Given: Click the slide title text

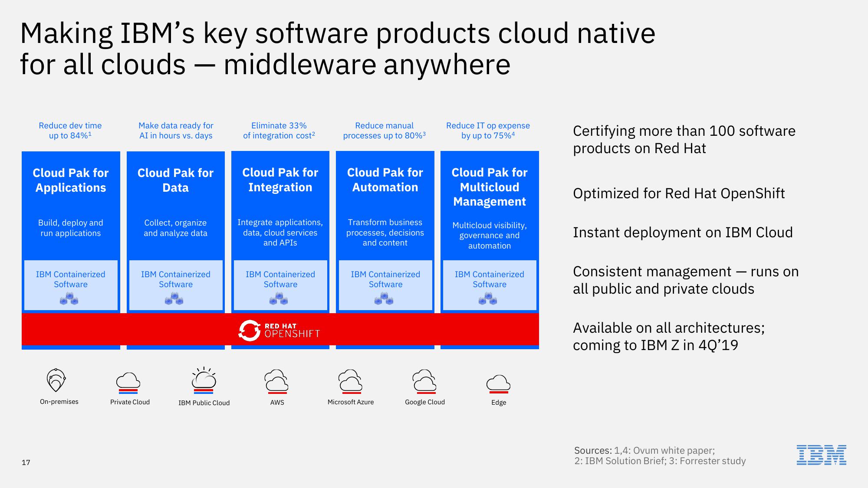Looking at the screenshot, I should click(338, 49).
